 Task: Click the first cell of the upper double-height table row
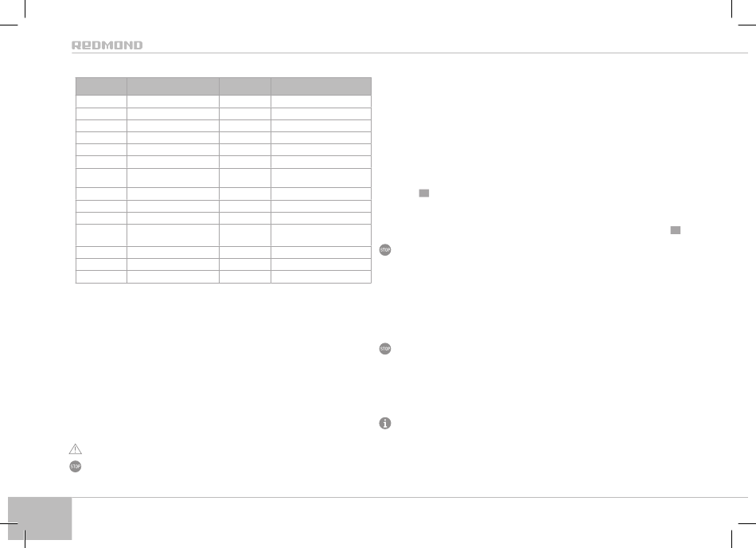point(101,178)
